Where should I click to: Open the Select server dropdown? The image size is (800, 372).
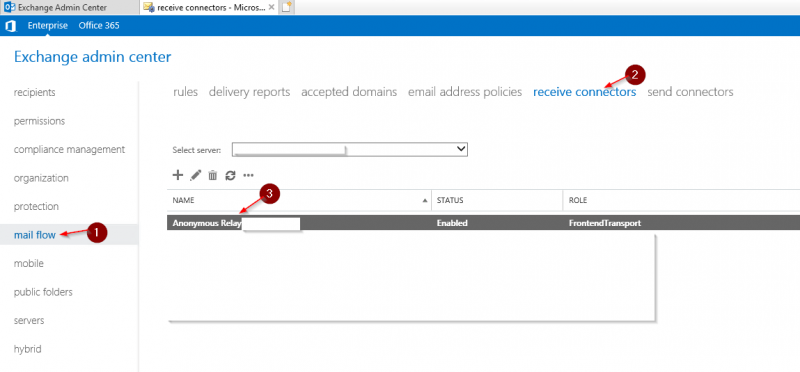[350, 149]
